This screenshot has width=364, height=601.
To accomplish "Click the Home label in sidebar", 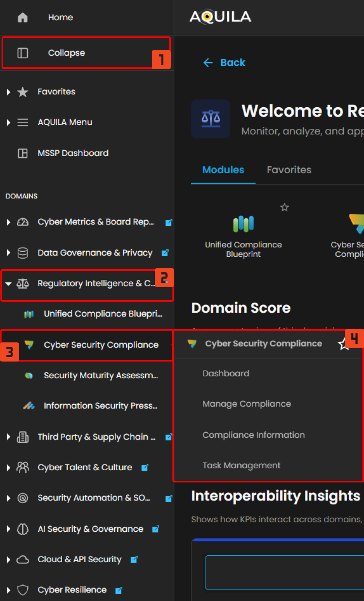I will coord(61,17).
